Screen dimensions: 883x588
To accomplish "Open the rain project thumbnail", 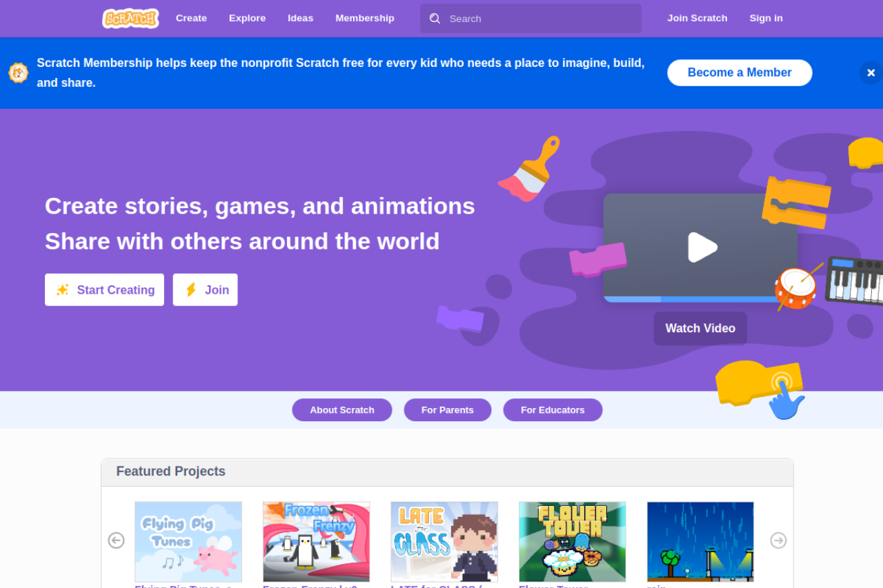I will pyautogui.click(x=700, y=542).
